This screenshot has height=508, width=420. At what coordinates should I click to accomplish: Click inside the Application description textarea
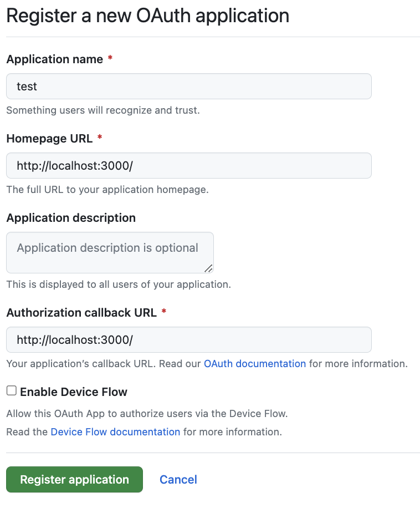[109, 252]
